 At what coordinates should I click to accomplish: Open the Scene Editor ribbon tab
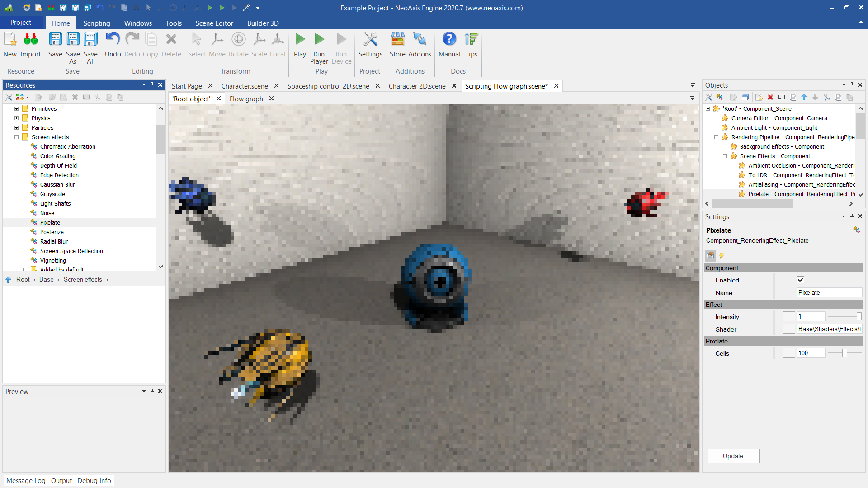pos(214,23)
